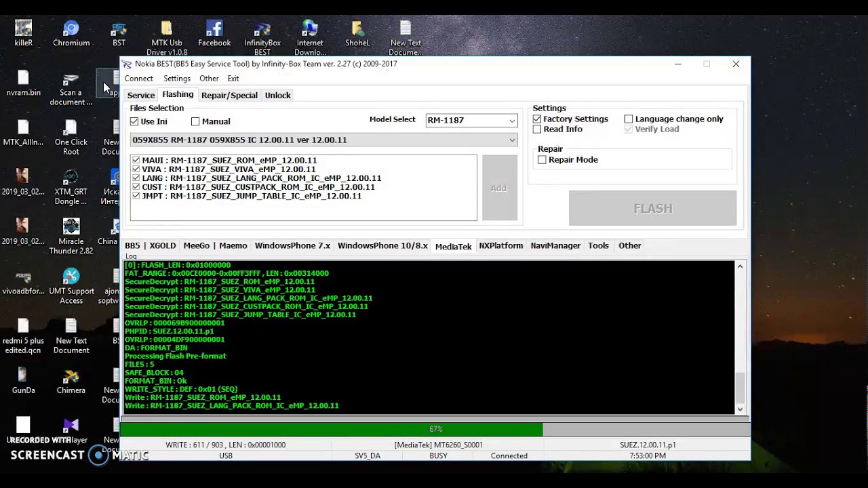Uncheck the LANG pack file entry
868x488 pixels.
136,178
